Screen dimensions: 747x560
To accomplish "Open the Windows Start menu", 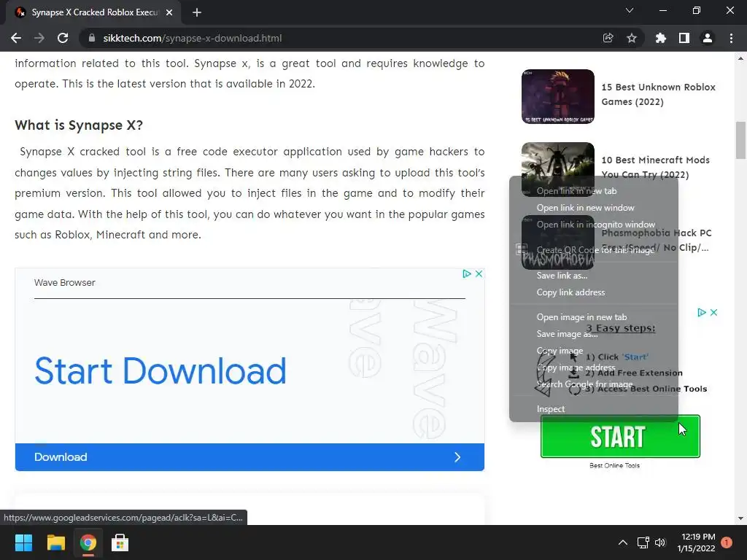I will pos(23,542).
